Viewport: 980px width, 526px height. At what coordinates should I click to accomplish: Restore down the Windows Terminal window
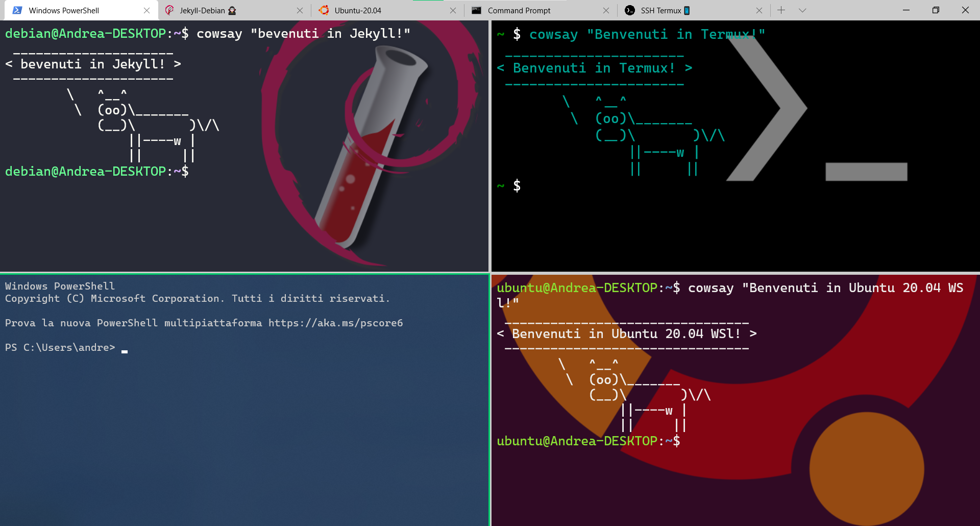click(x=936, y=10)
